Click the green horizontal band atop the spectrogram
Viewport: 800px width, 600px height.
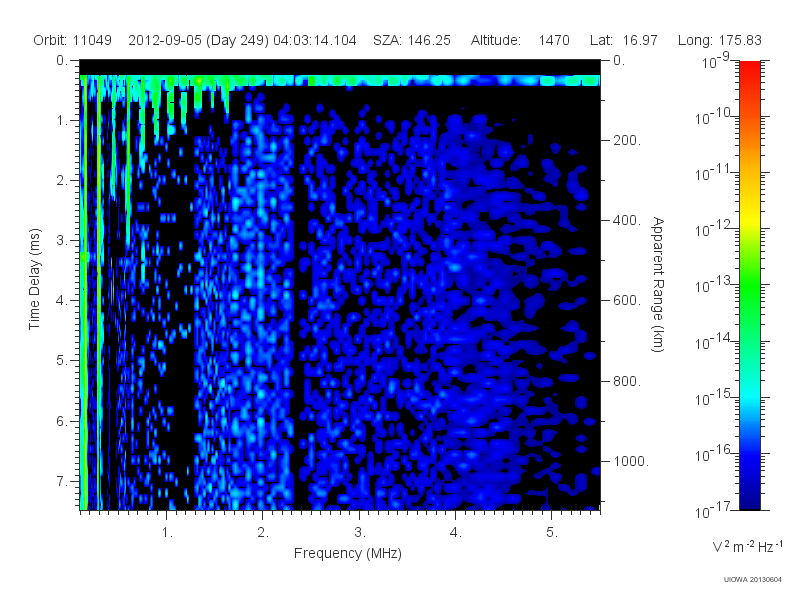[340, 81]
